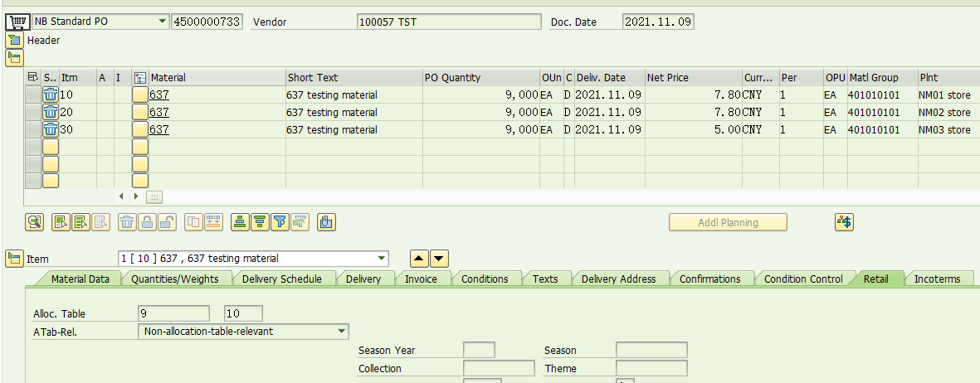The image size is (980, 383).
Task: Select the first empty row's selector
Action: (33, 148)
